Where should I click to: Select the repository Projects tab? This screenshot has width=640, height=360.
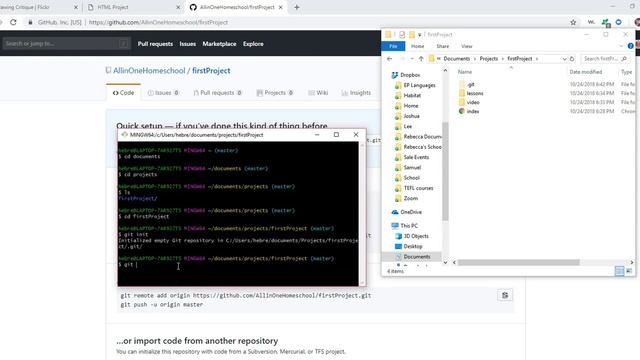point(275,93)
